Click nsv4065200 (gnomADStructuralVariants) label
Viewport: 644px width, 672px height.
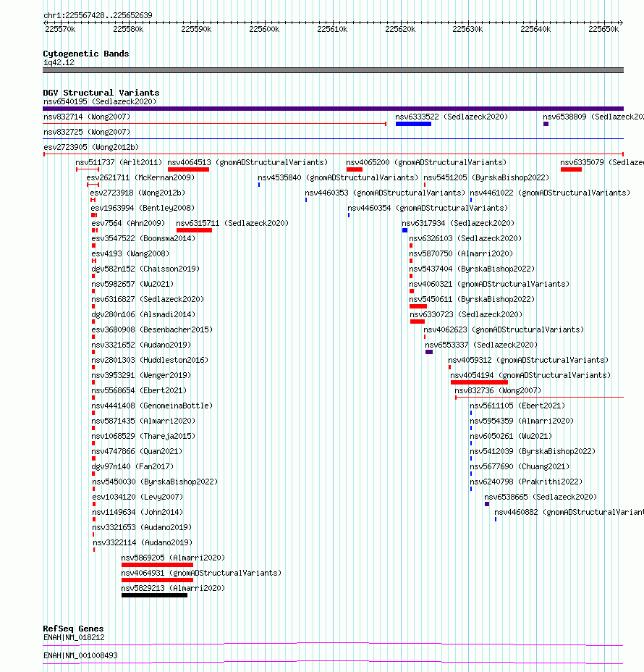pyautogui.click(x=426, y=162)
